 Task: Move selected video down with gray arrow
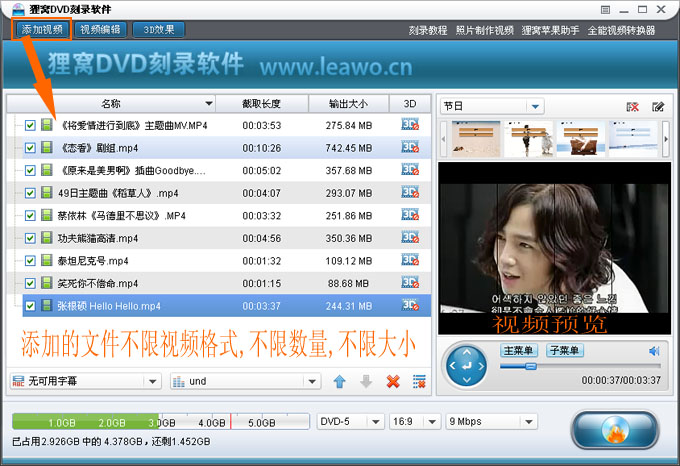point(366,381)
